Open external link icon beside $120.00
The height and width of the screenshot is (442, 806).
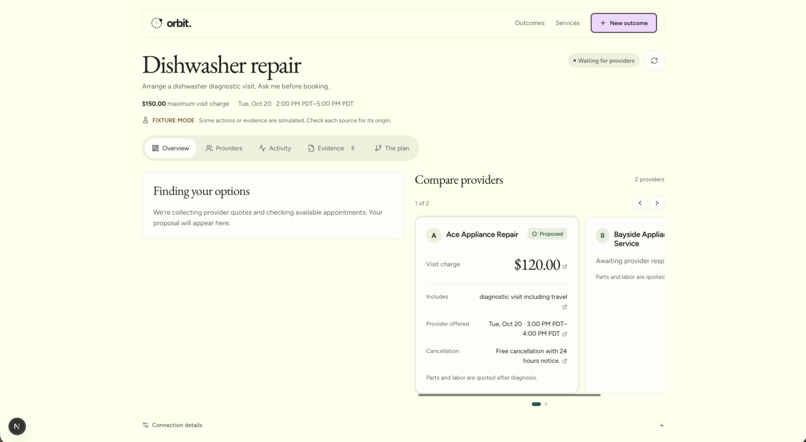click(564, 267)
